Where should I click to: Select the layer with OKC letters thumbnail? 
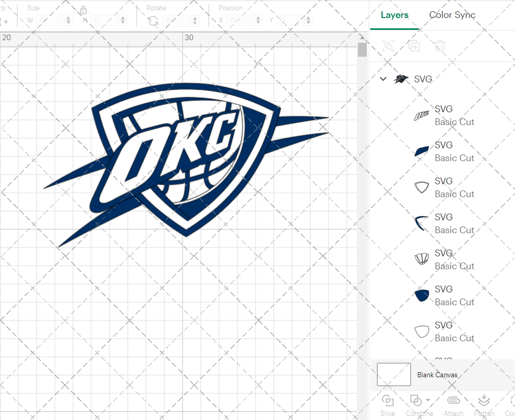(421, 115)
